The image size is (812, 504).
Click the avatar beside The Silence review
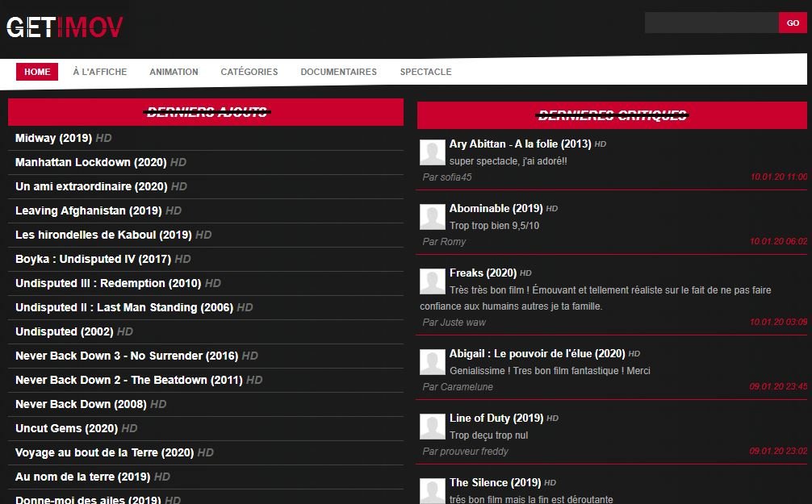(x=433, y=490)
